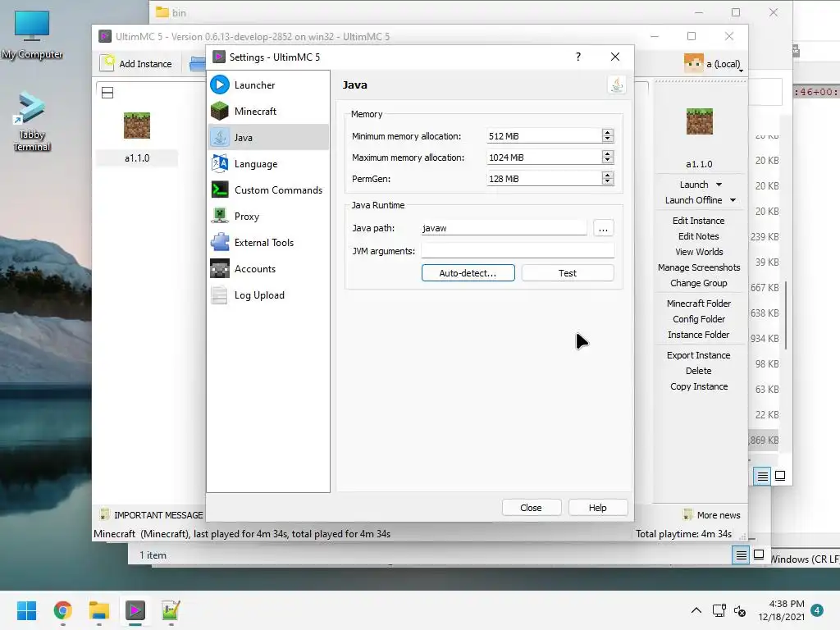Collapse the instance group toggle icon
The height and width of the screenshot is (630, 840).
click(107, 93)
